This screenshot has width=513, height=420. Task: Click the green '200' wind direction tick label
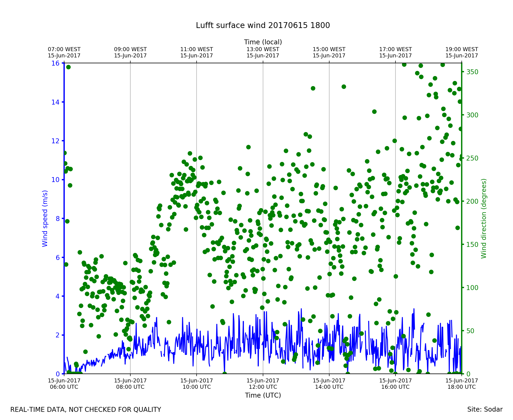[x=472, y=202]
